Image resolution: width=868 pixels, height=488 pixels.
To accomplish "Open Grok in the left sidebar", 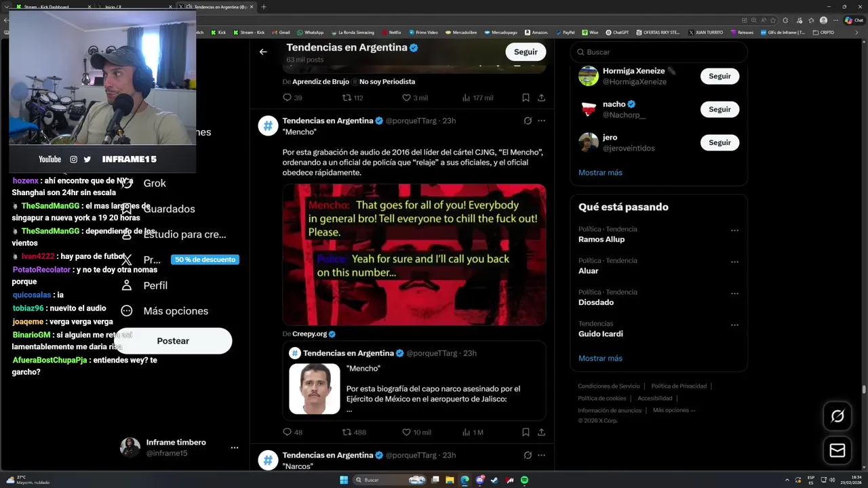I will 155,183.
